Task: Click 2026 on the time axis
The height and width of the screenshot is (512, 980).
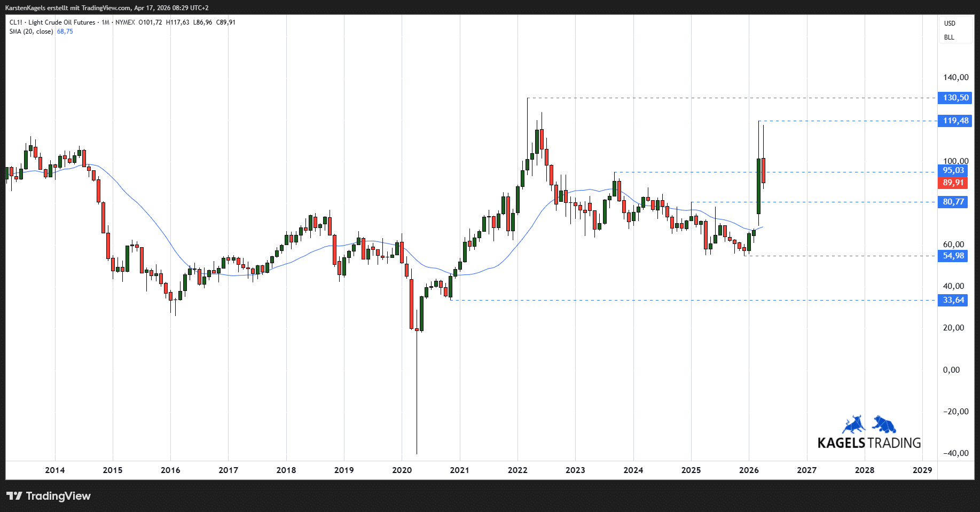Action: 749,470
